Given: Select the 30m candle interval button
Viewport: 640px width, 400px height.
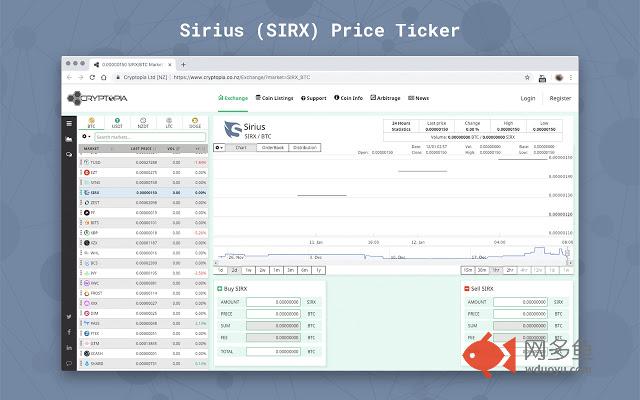Looking at the screenshot, I should pos(482,270).
